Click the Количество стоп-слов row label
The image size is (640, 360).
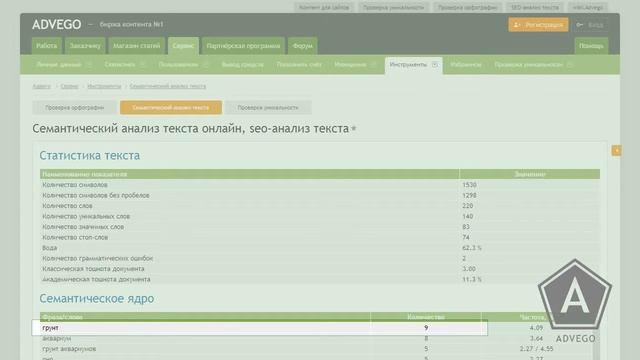(x=75, y=237)
